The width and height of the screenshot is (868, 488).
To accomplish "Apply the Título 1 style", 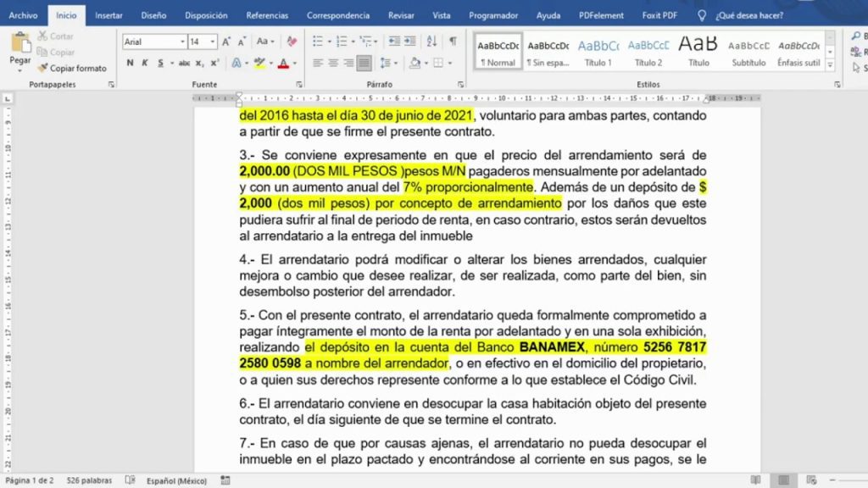I will (598, 52).
